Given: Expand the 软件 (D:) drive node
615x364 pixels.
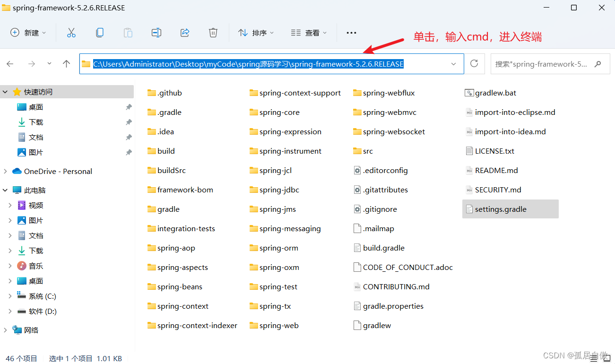Looking at the screenshot, I should 10,311.
